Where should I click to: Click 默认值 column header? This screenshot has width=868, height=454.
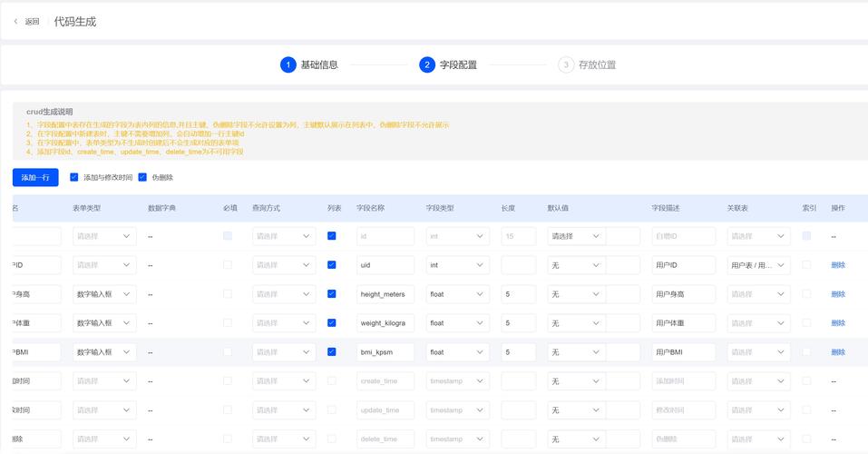(x=558, y=208)
